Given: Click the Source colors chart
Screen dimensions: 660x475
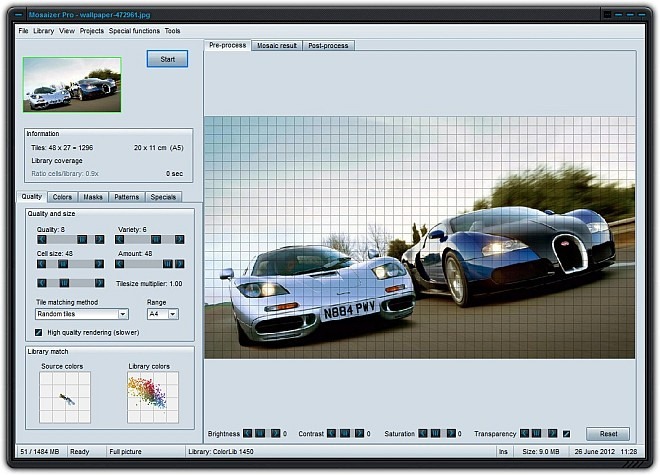Looking at the screenshot, I should click(65, 397).
